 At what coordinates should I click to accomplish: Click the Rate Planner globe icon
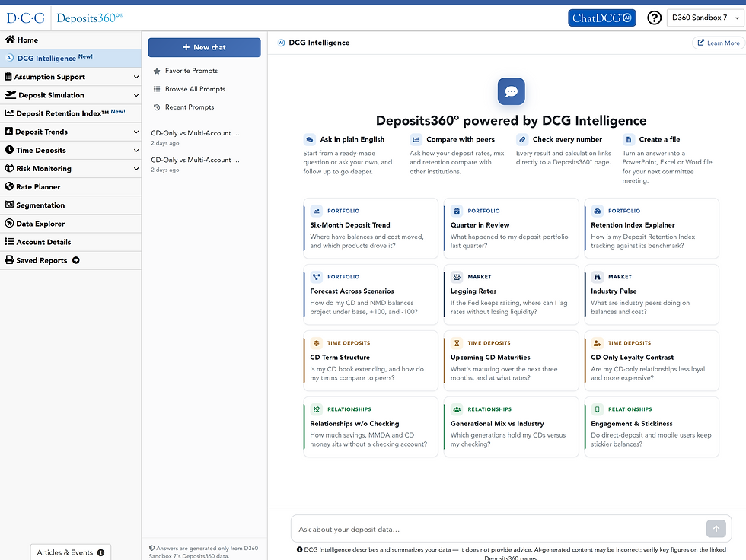coord(9,186)
